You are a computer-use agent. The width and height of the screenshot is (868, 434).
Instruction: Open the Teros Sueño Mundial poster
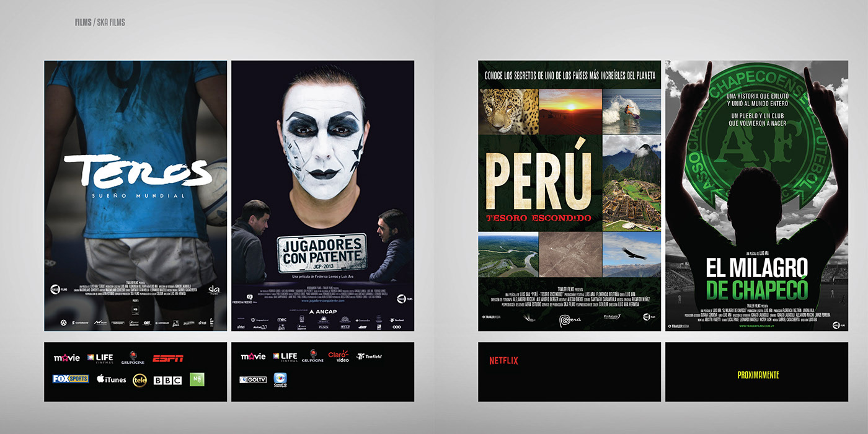click(x=135, y=195)
